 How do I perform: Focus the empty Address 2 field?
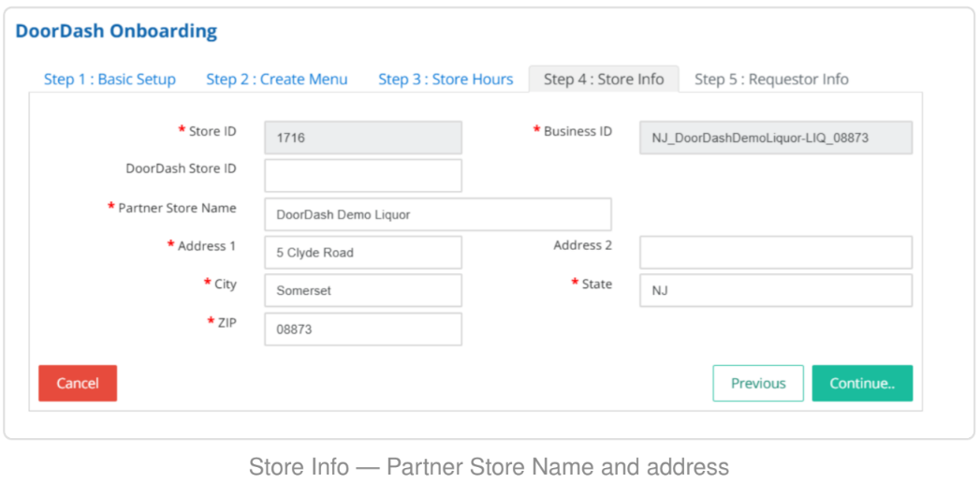coord(776,253)
